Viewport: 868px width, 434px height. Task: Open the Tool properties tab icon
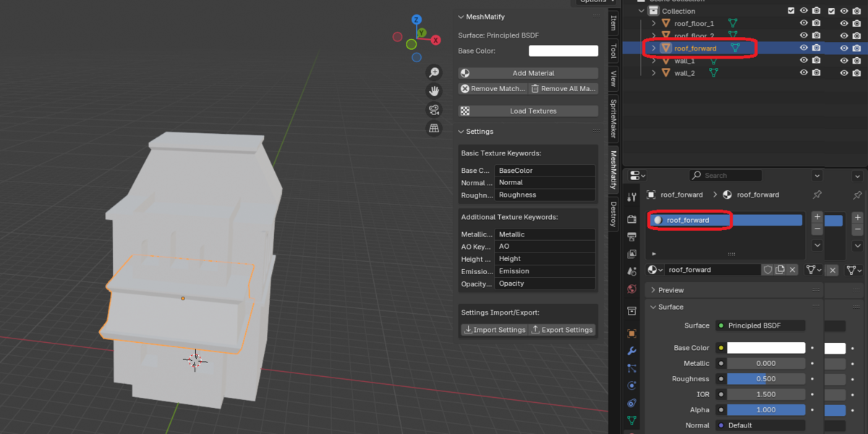point(631,197)
